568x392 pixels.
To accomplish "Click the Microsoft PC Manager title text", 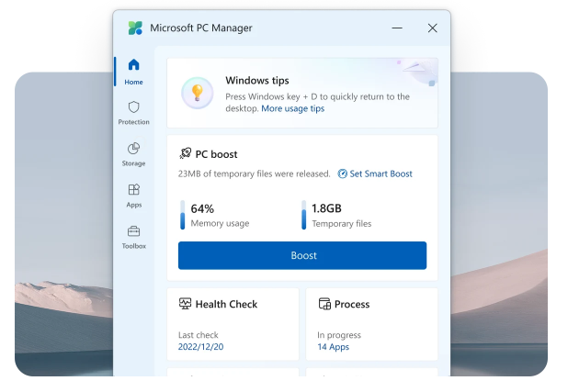I will (x=201, y=28).
